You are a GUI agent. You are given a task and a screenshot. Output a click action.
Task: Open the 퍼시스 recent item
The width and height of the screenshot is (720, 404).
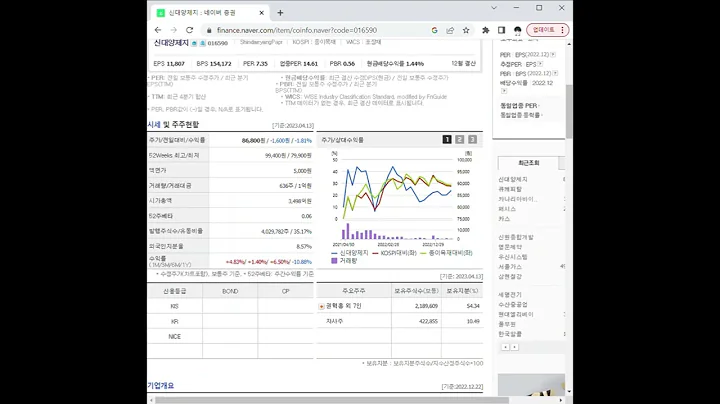tap(507, 209)
